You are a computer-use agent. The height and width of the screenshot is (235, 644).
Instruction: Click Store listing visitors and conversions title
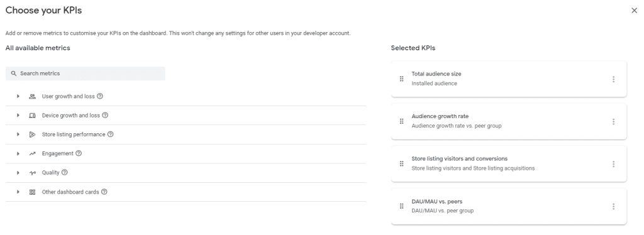coord(460,159)
